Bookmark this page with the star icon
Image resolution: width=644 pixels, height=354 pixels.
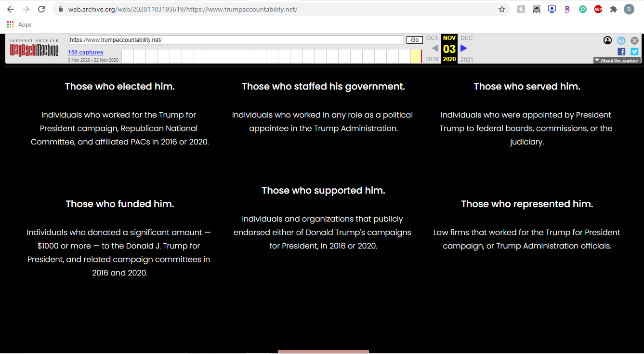point(502,9)
